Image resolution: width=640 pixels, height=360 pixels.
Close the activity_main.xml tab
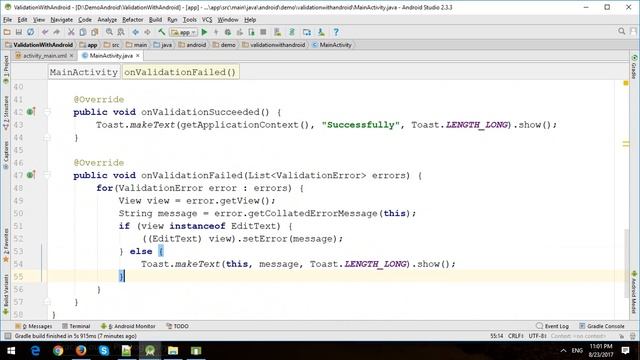click(x=71, y=56)
